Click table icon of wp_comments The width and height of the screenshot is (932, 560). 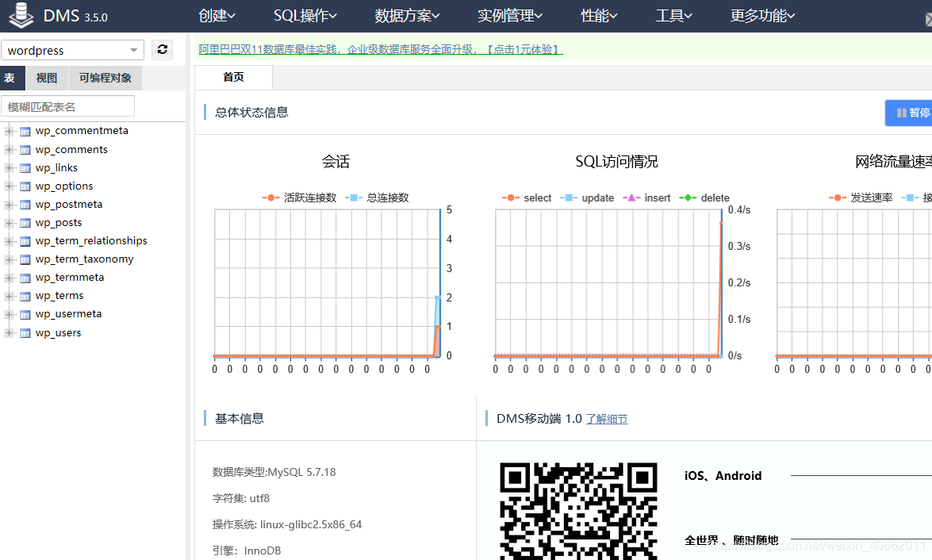point(25,150)
